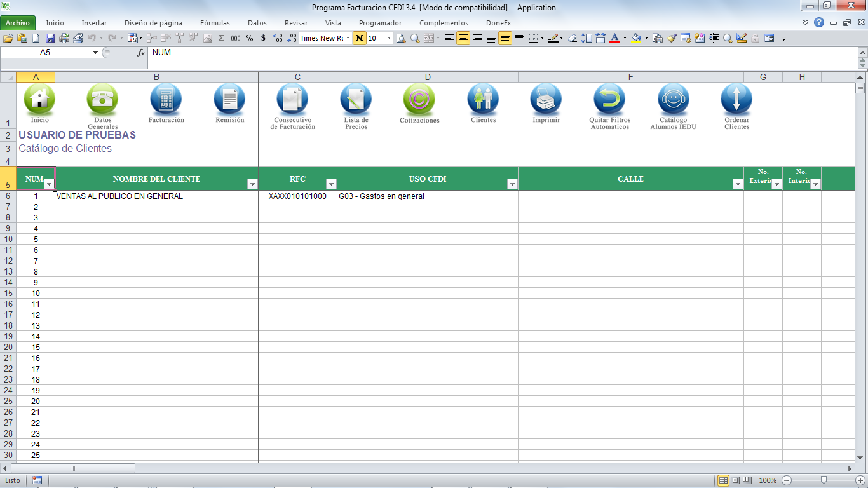The height and width of the screenshot is (488, 868).
Task: Open the Archivo tab
Action: point(18,23)
